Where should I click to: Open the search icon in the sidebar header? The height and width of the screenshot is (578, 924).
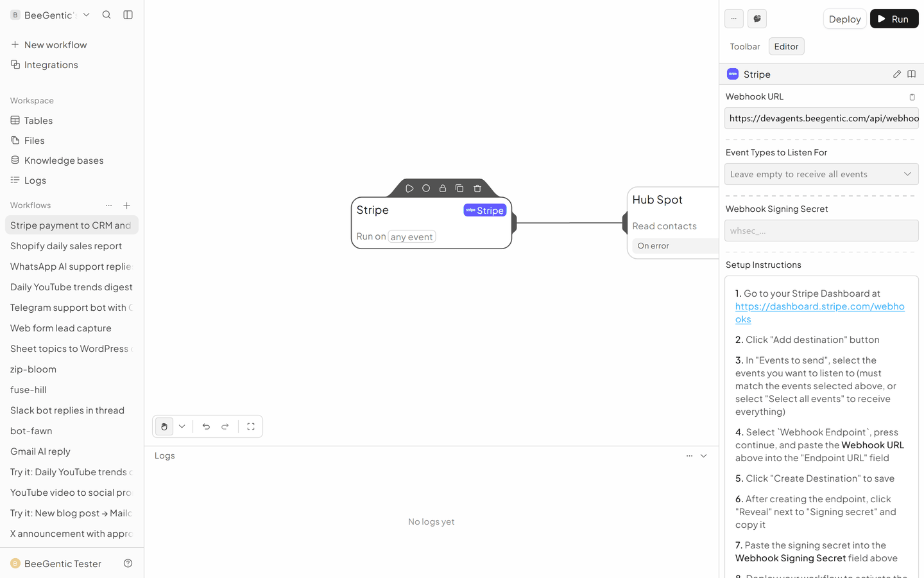point(107,15)
